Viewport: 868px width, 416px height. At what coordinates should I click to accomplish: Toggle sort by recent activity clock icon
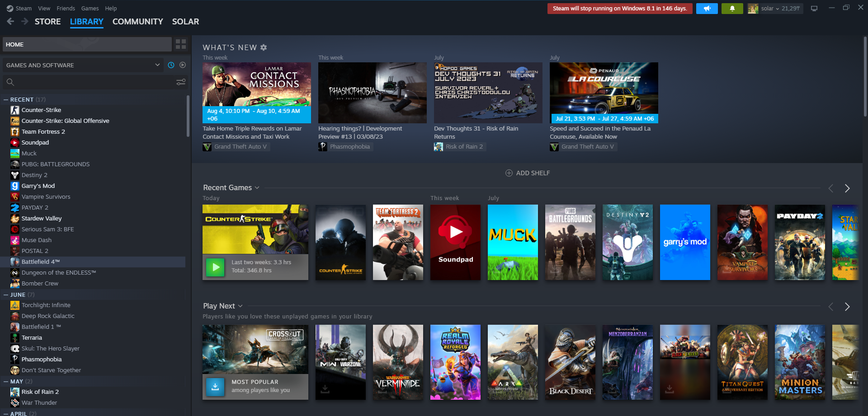171,65
